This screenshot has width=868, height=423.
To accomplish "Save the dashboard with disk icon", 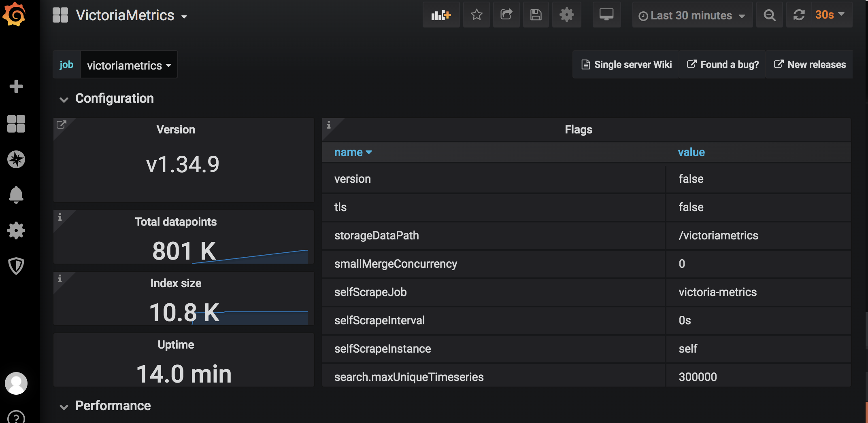I will click(x=536, y=15).
